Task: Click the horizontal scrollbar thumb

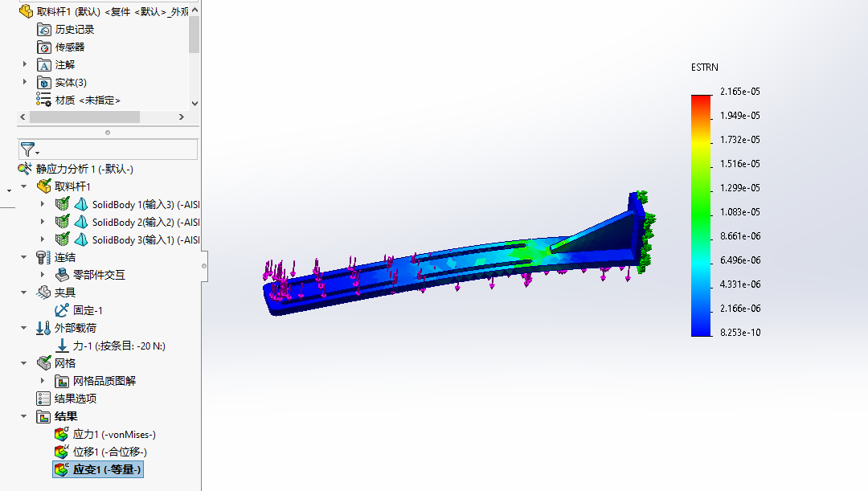Action: (84, 117)
